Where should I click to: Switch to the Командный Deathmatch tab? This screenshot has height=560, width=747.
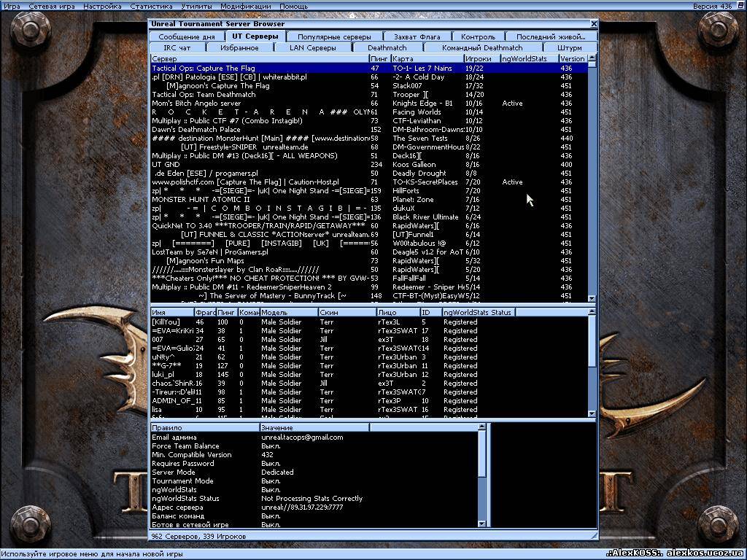coord(482,47)
